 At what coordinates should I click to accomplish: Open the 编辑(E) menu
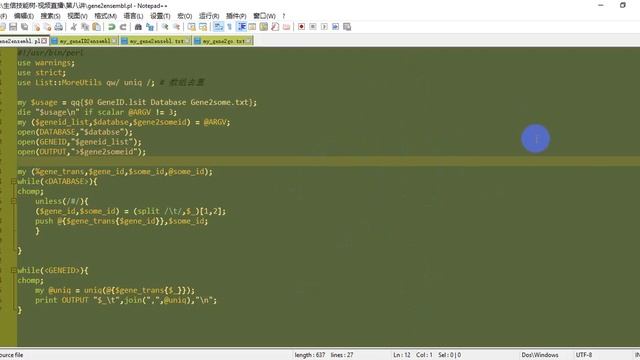click(x=24, y=16)
